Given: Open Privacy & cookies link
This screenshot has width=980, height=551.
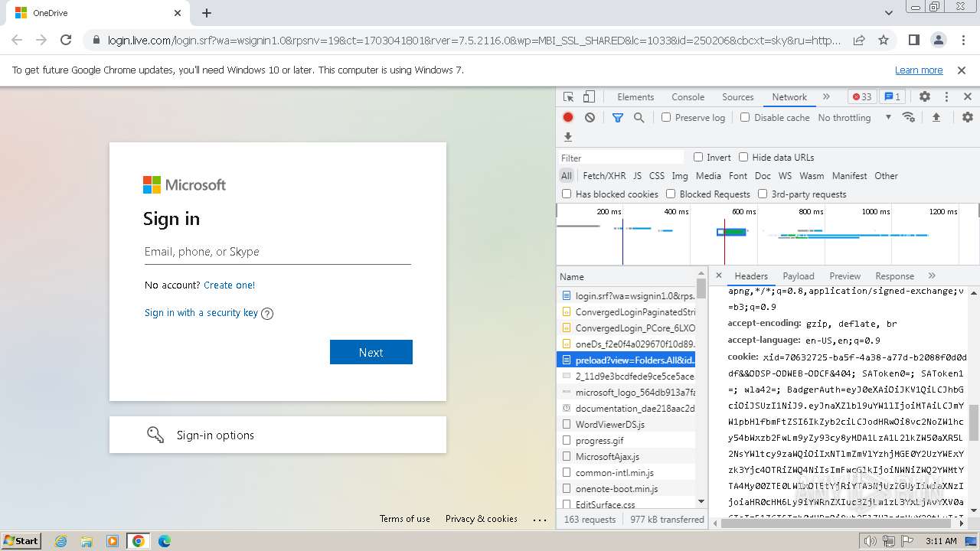Looking at the screenshot, I should coord(482,518).
